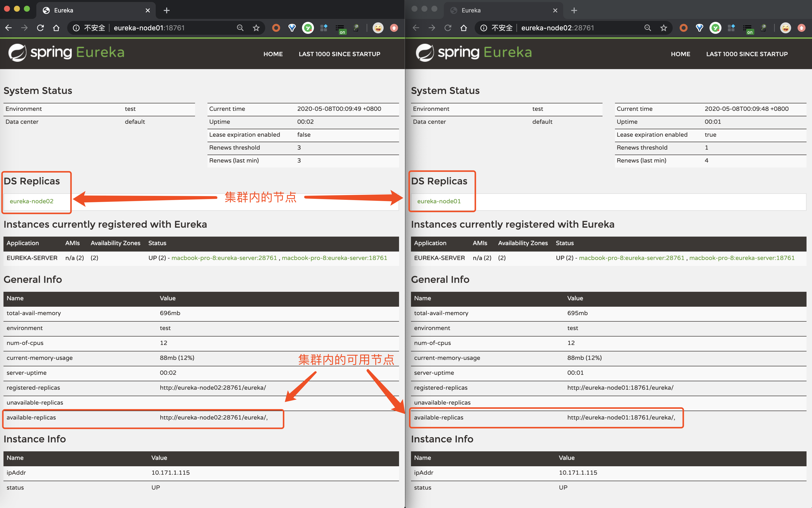Viewport: 812px width, 508px height.
Task: Click back arrow in left browser window
Action: (9, 28)
